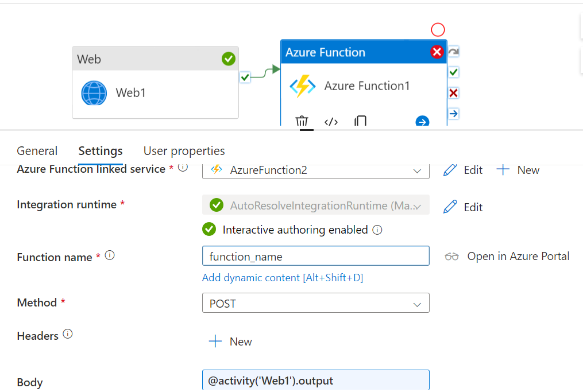Click the success output connector of Web activity
Viewport: 583px width, 392px height.
(245, 77)
